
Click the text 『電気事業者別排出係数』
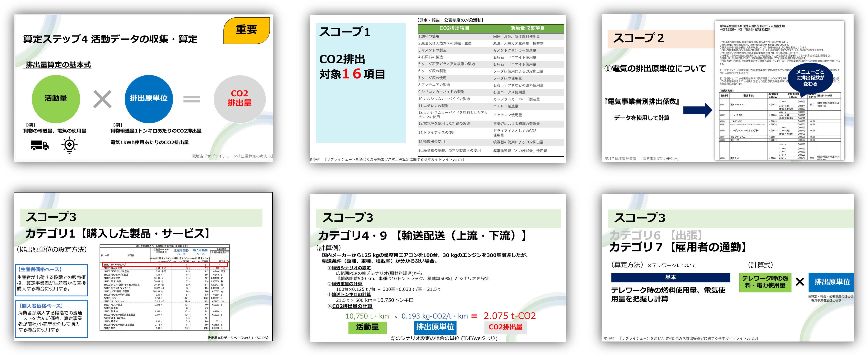coord(642,101)
